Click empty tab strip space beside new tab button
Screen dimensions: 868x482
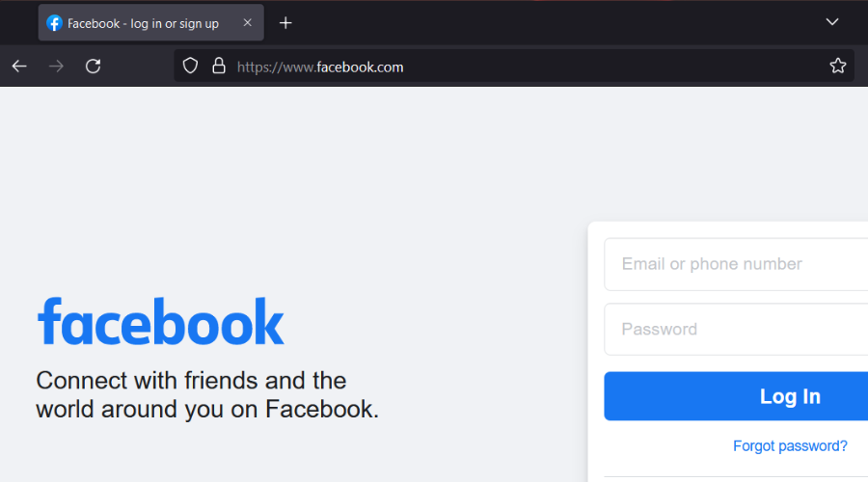tap(559, 23)
